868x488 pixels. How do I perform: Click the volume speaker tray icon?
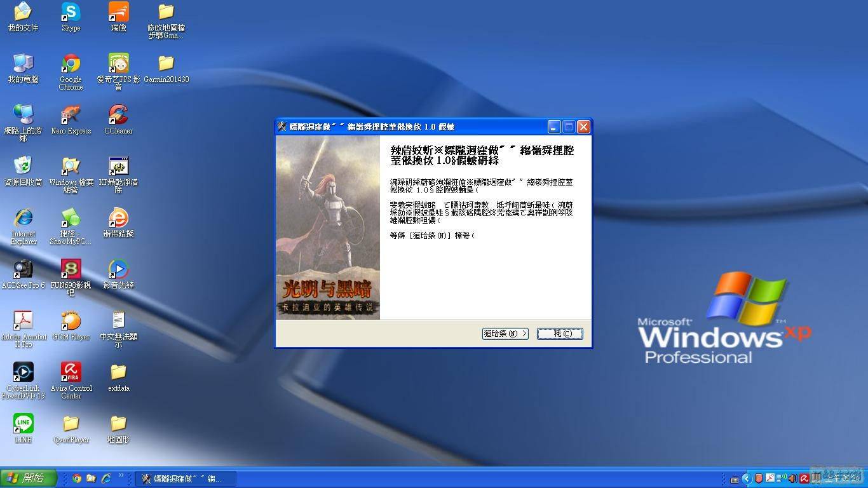[792, 478]
